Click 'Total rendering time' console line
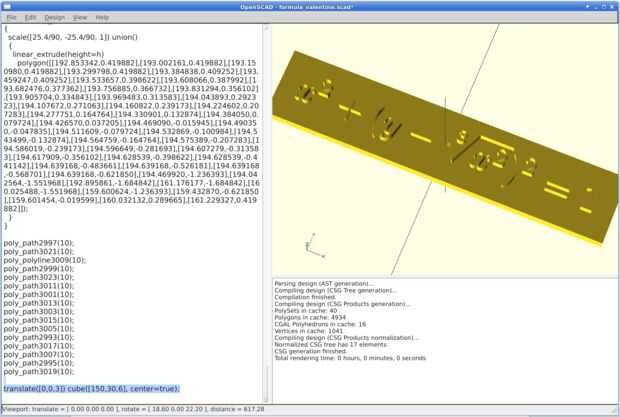The height and width of the screenshot is (417, 620). coord(350,358)
